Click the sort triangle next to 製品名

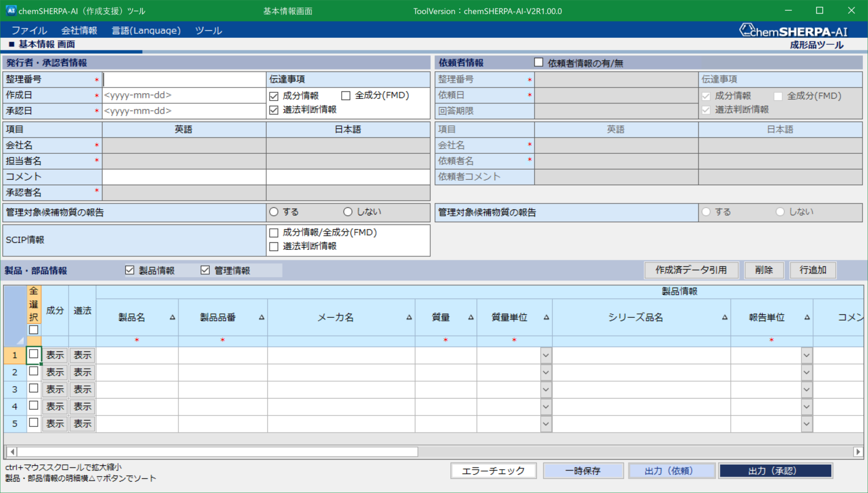pyautogui.click(x=172, y=317)
